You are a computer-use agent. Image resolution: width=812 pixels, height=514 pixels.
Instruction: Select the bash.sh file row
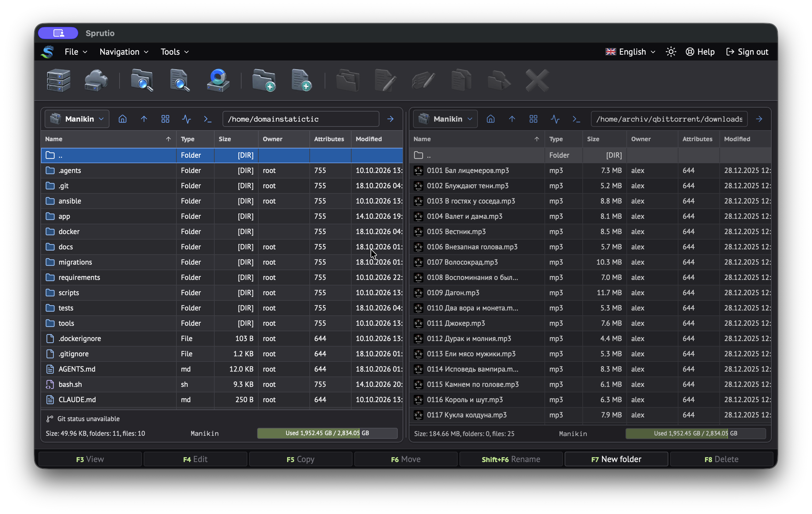click(x=222, y=384)
